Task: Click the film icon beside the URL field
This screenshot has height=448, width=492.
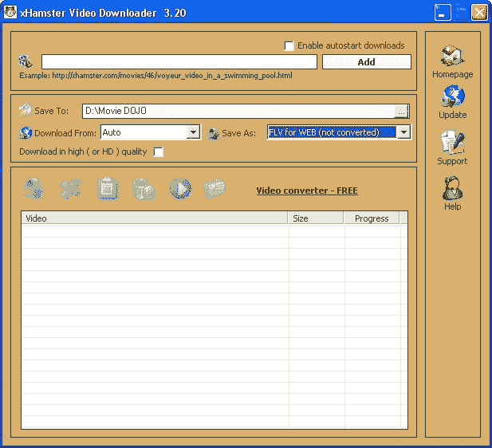Action: [x=25, y=61]
